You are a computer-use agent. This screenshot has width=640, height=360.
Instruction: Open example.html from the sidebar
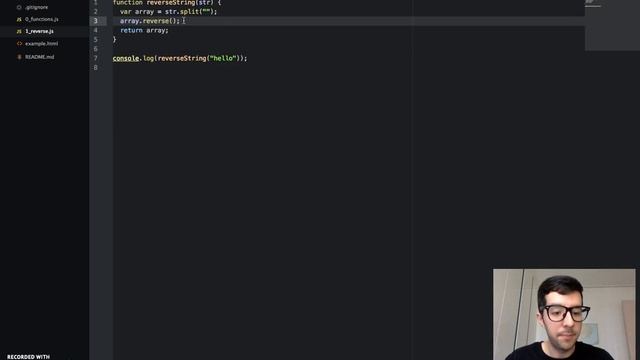coord(41,44)
